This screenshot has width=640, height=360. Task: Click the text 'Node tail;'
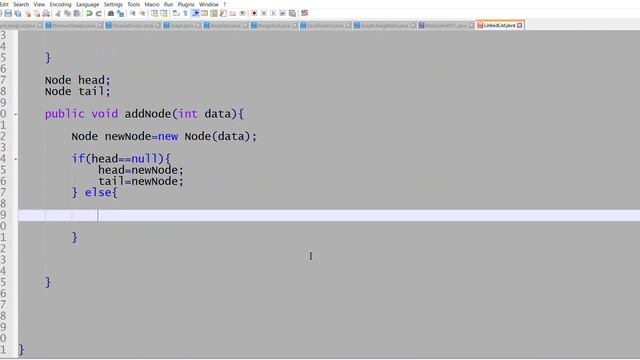78,91
